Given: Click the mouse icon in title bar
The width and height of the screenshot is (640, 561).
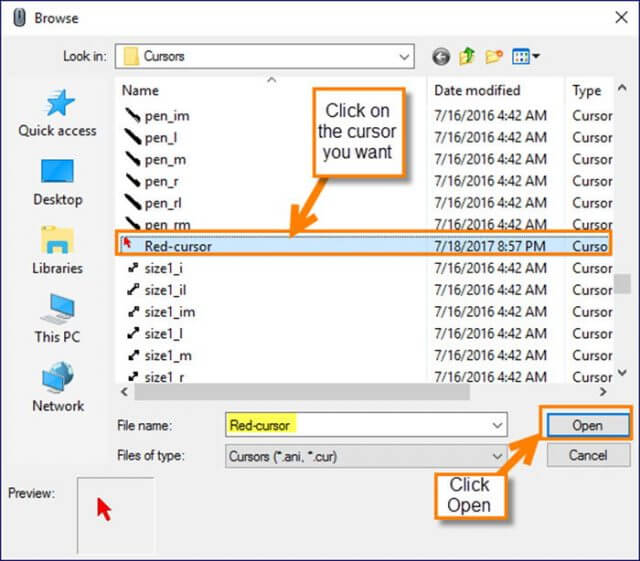Looking at the screenshot, I should point(19,18).
